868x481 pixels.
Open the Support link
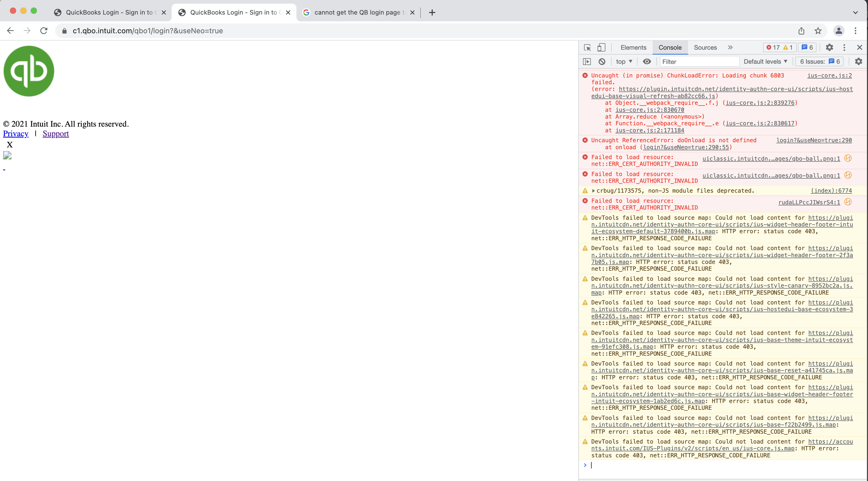[56, 134]
